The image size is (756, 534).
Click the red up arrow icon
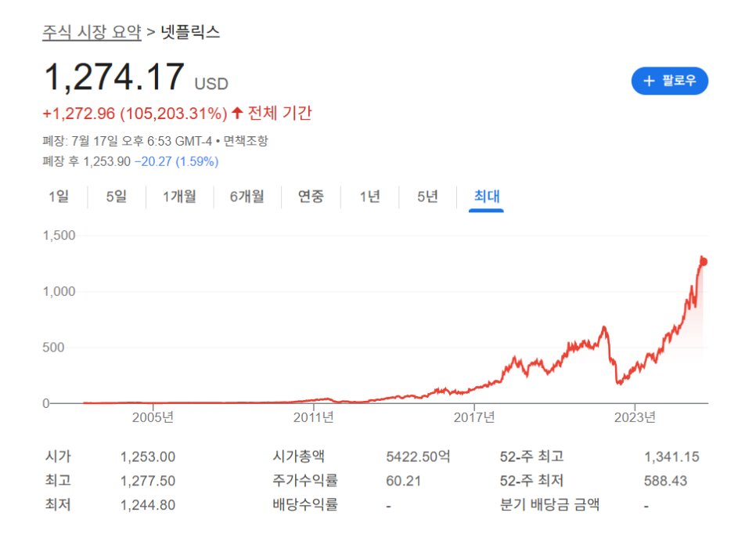point(236,113)
